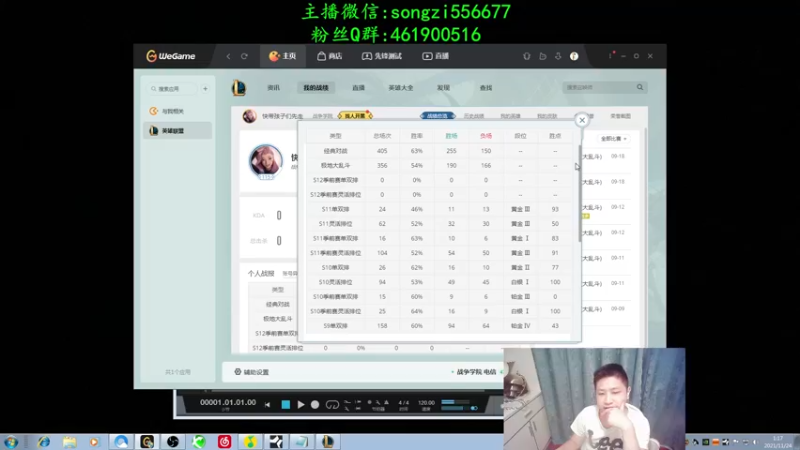Expand the 全部比赛 match filter dropdown
Viewport: 800px width, 450px height.
[613, 139]
